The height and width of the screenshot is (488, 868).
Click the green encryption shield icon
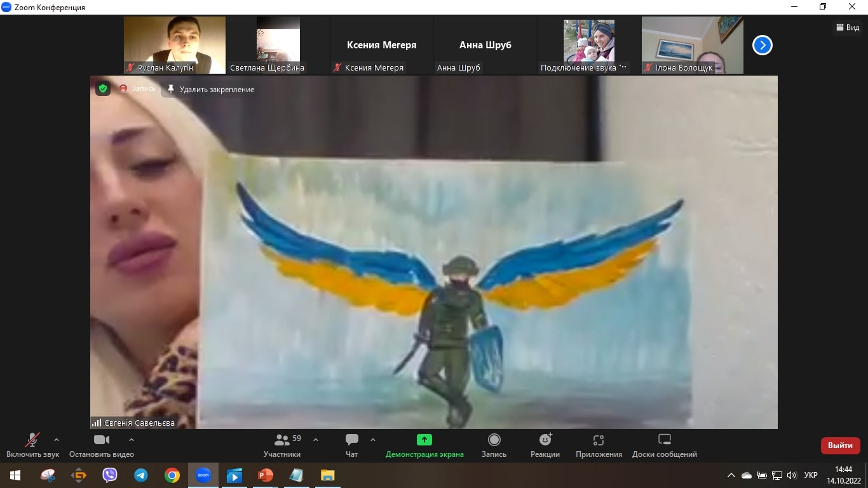103,89
